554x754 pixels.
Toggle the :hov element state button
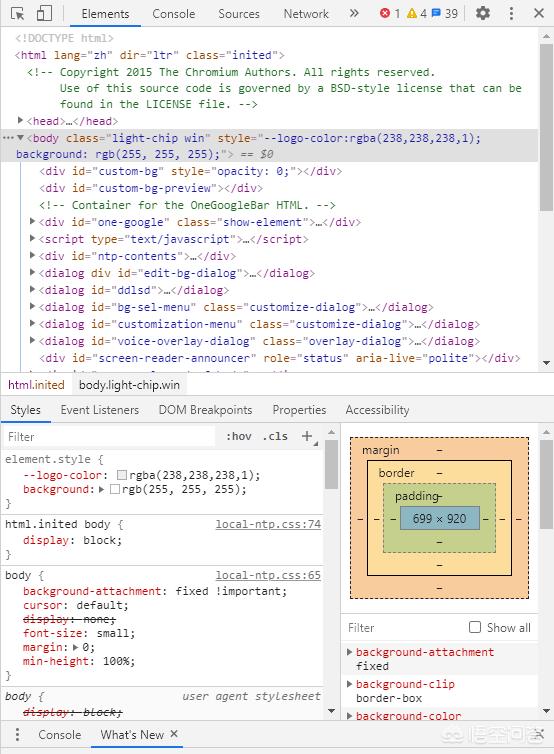coord(239,436)
